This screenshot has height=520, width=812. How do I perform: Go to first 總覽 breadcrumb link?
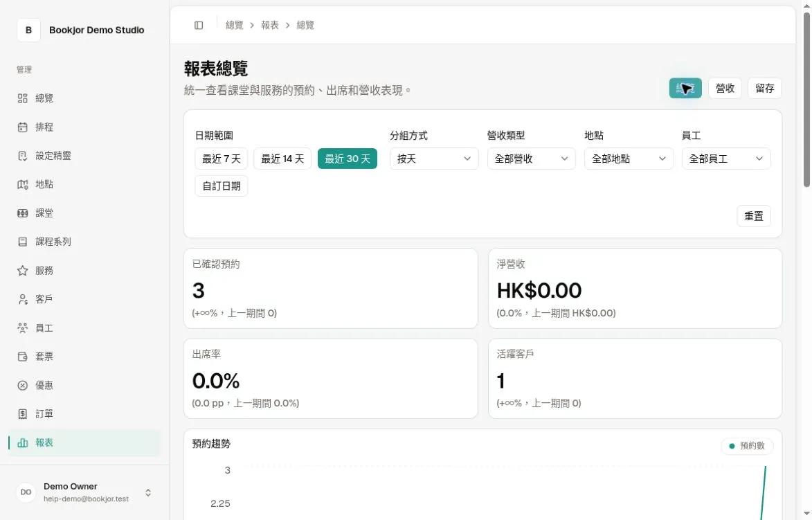point(235,26)
